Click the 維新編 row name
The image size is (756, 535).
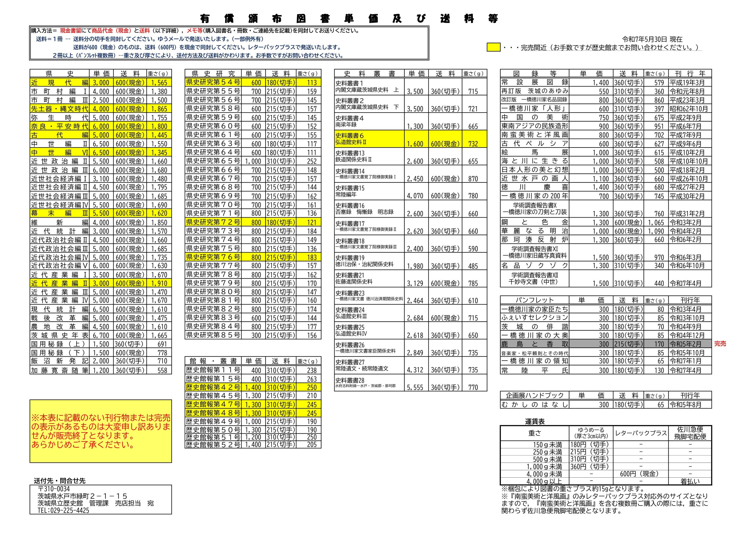click(x=60, y=222)
